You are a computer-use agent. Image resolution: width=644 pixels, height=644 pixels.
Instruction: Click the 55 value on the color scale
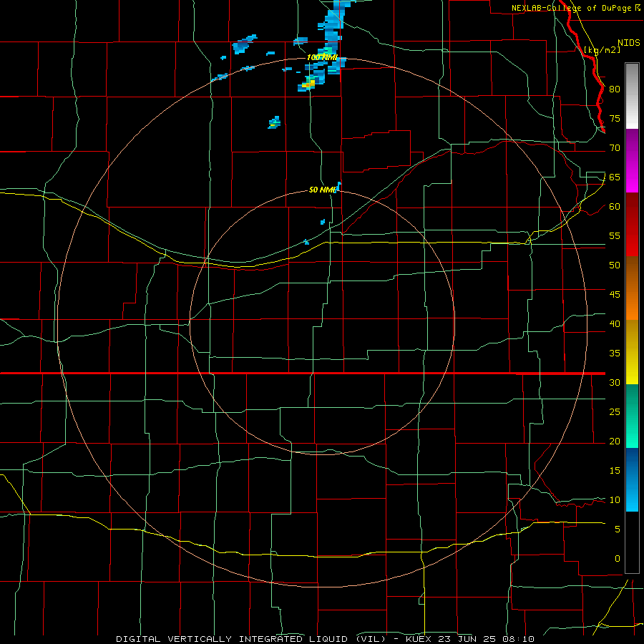point(615,235)
